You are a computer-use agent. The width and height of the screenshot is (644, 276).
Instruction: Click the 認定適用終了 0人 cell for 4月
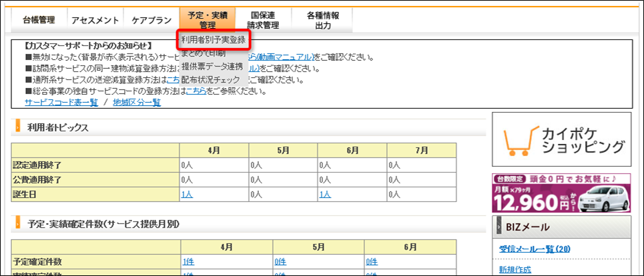coord(214,165)
